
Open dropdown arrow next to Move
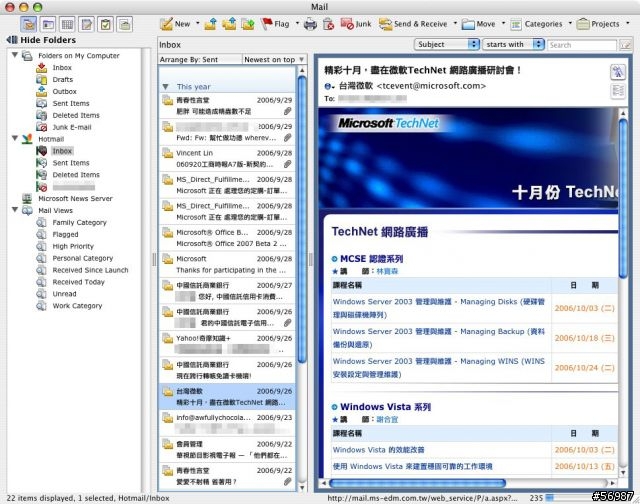pyautogui.click(x=503, y=23)
